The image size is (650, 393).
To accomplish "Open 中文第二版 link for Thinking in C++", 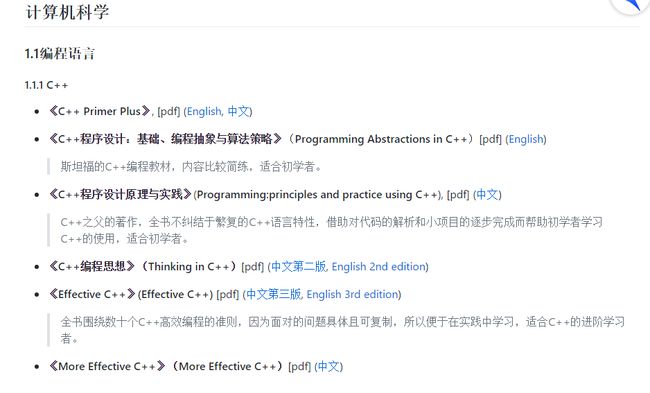I will point(299,267).
